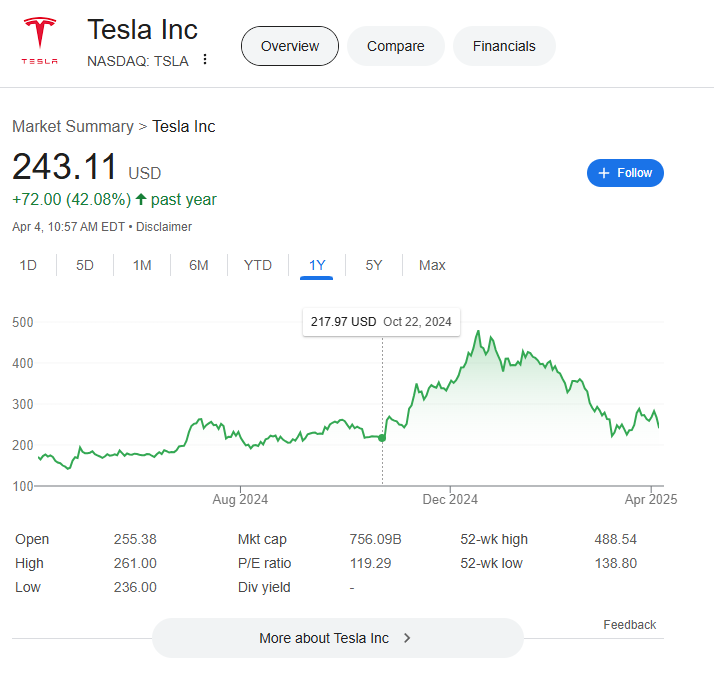This screenshot has height=675, width=714.
Task: Select the Overview tab
Action: coord(290,46)
